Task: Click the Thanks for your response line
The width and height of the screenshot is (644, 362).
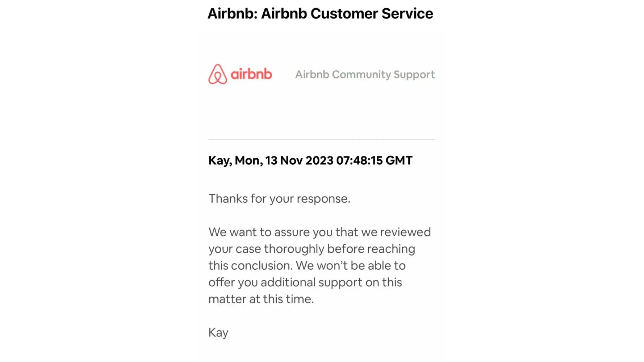Action: 279,199
